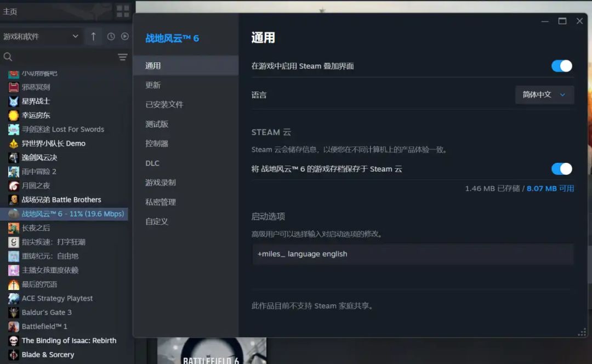This screenshot has width=592, height=364.
Task: Select 异世界小队长 Demo in library
Action: (64, 144)
